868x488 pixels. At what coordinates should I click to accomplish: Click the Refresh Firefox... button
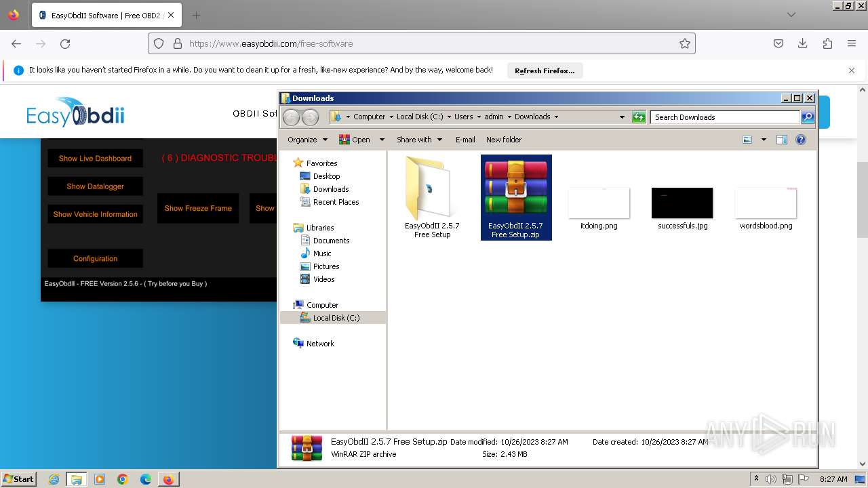coord(545,70)
